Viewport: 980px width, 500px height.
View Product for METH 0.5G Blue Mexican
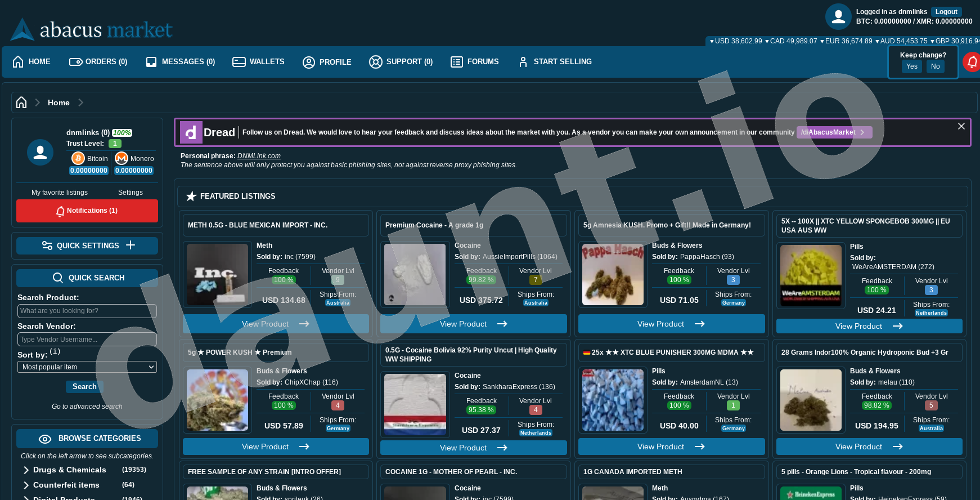(x=276, y=324)
